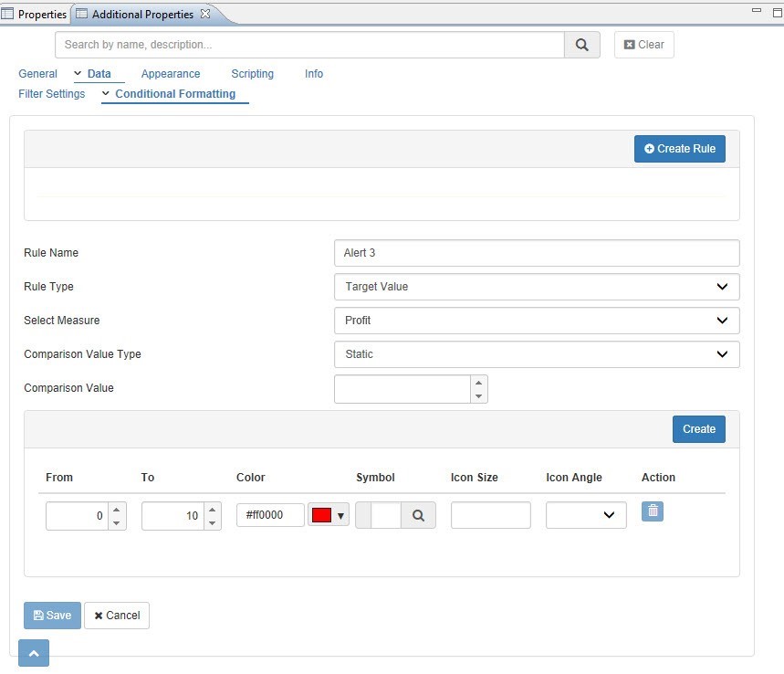The height and width of the screenshot is (674, 784).
Task: Close the Additional Properties tab
Action: click(x=205, y=14)
